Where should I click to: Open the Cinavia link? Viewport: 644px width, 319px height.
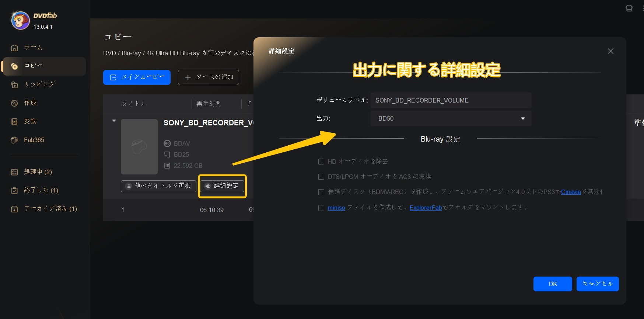(571, 192)
